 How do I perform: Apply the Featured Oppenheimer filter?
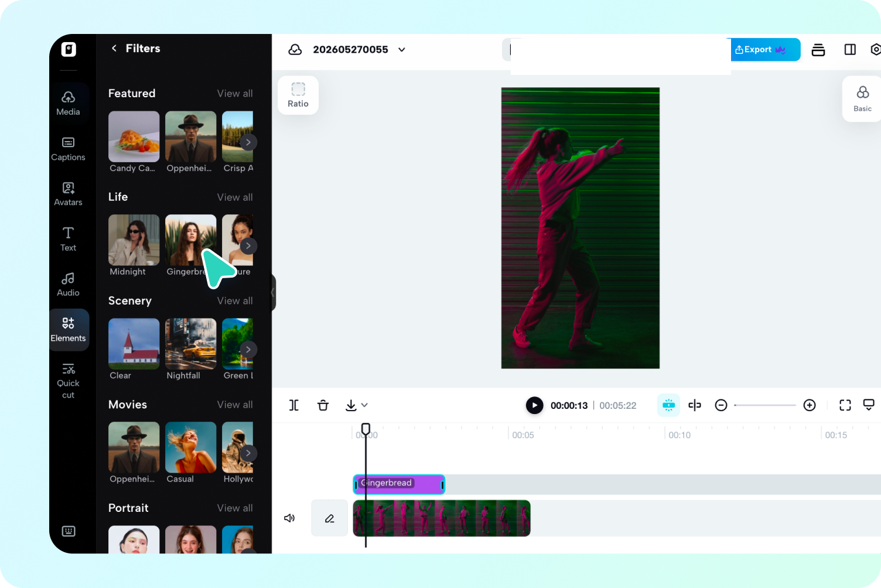(x=191, y=136)
